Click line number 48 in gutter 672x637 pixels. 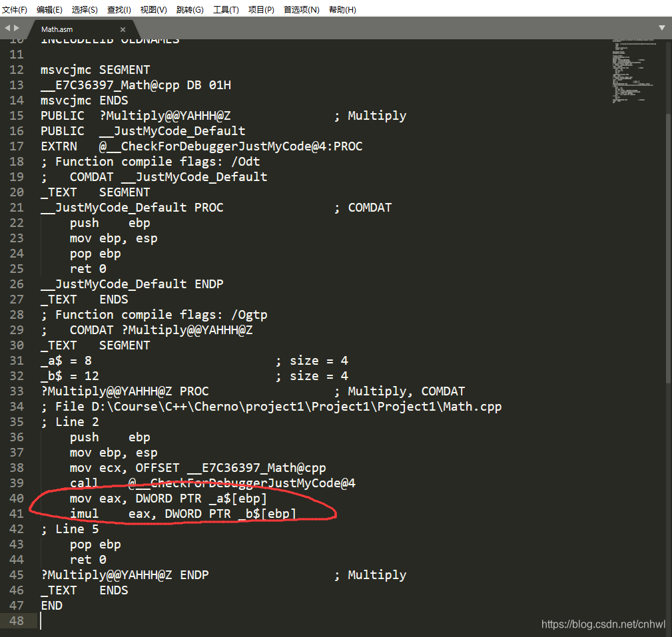click(17, 621)
